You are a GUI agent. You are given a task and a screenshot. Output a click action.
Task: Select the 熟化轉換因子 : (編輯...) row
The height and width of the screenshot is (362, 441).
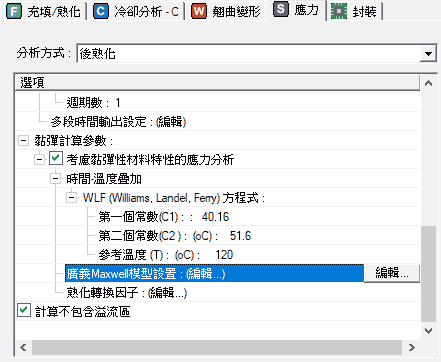(127, 293)
